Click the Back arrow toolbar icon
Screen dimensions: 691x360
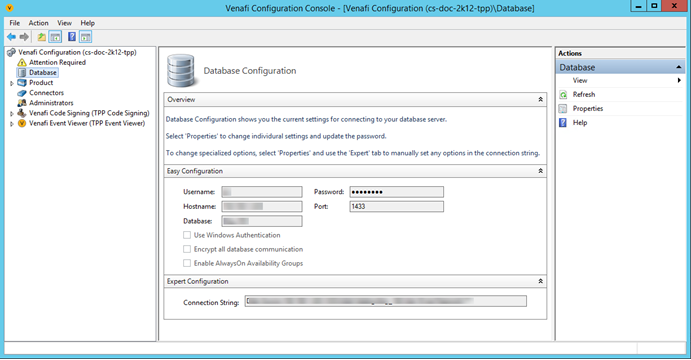[x=11, y=37]
